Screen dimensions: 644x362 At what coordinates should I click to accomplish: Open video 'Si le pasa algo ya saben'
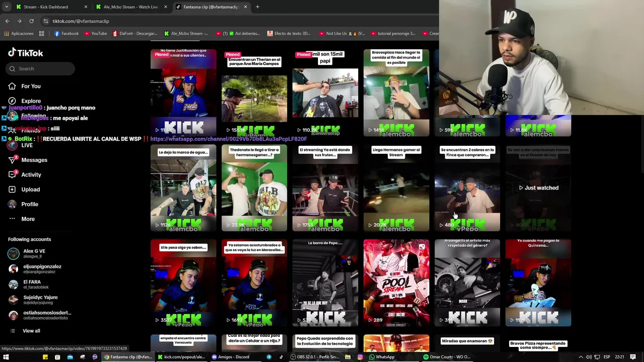click(x=183, y=283)
